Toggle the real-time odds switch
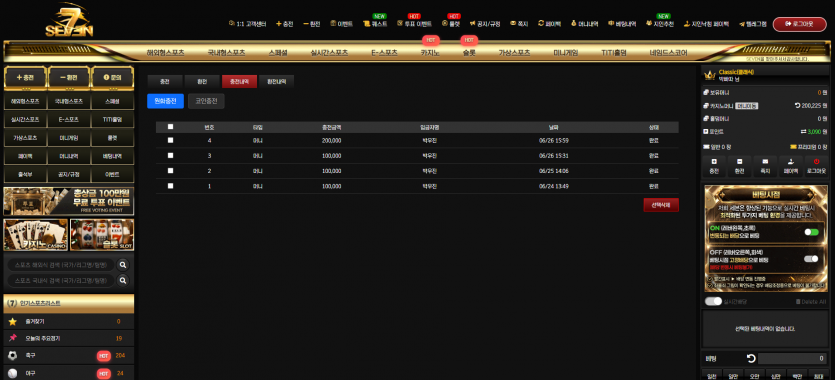Image resolution: width=835 pixels, height=380 pixels. [x=713, y=302]
